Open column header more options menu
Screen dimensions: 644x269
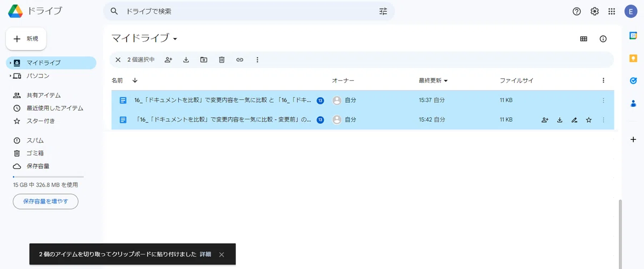603,80
